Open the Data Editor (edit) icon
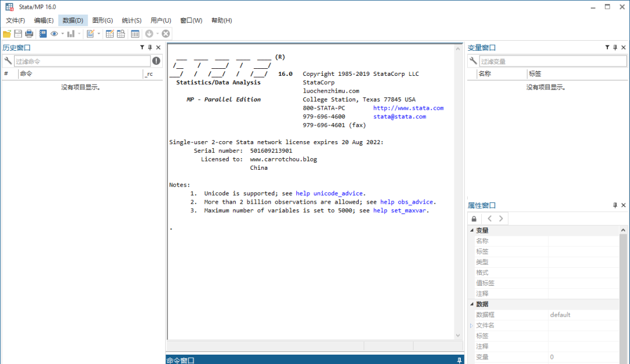This screenshot has height=364, width=630. pyautogui.click(x=110, y=34)
